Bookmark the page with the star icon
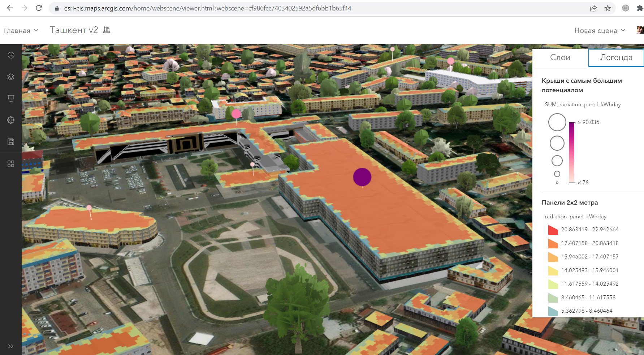Screen dimensions: 644x355 [x=608, y=8]
